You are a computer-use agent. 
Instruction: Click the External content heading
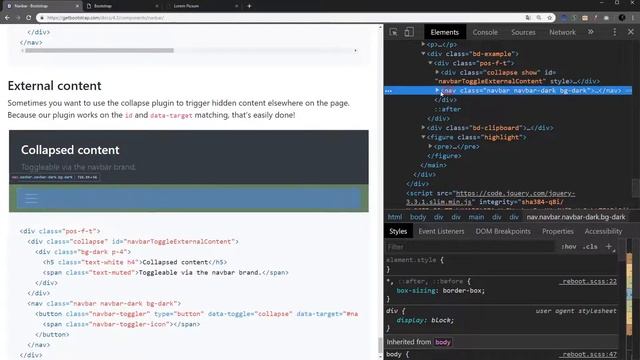(x=54, y=86)
